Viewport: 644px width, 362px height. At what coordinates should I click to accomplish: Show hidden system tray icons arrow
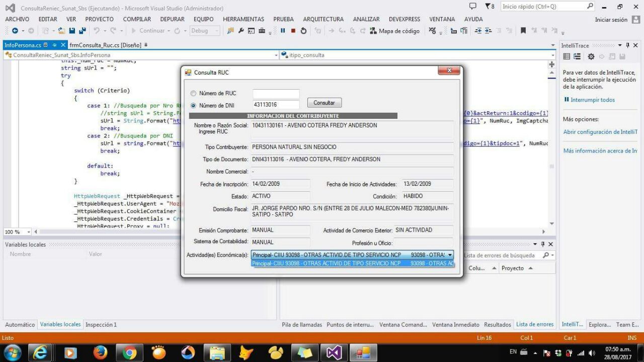point(535,353)
